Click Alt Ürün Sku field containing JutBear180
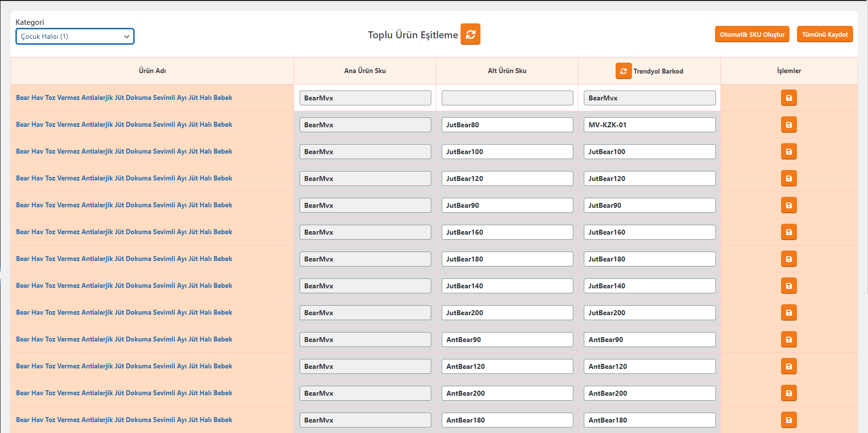The width and height of the screenshot is (868, 433). pyautogui.click(x=507, y=259)
